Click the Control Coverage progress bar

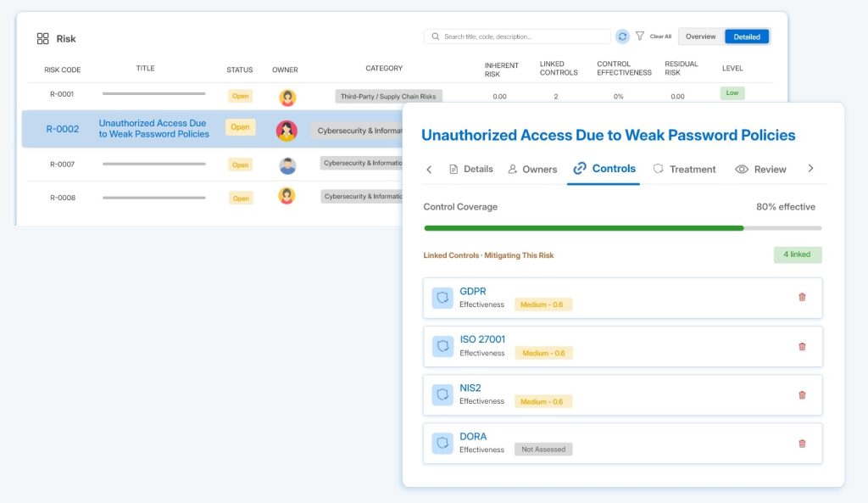pos(623,228)
